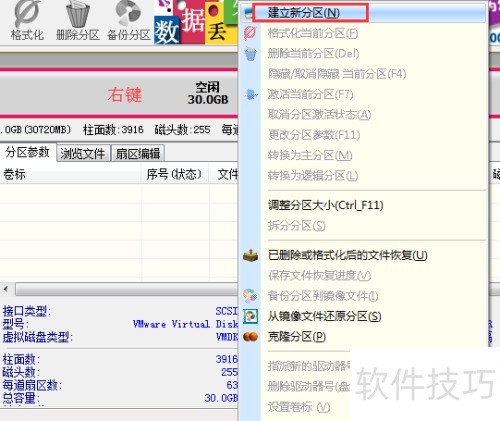Click the file recovery icon beside 已删除或格式化后的文件恢复
Image resolution: width=500 pixels, height=421 pixels.
[250, 256]
